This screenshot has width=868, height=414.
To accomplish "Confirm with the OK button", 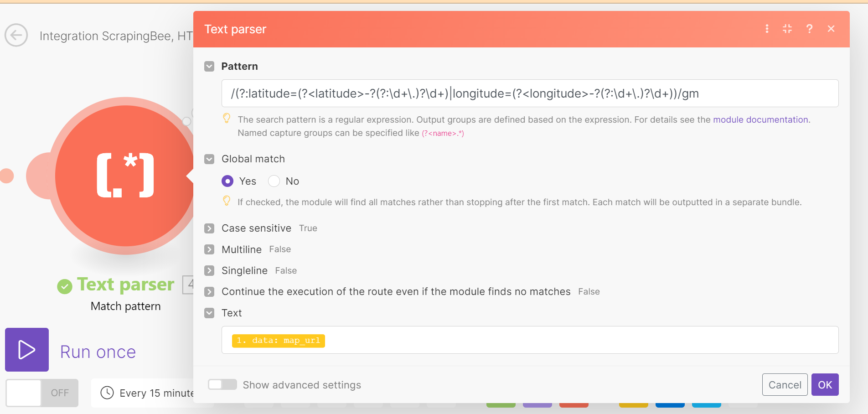I will pyautogui.click(x=825, y=385).
